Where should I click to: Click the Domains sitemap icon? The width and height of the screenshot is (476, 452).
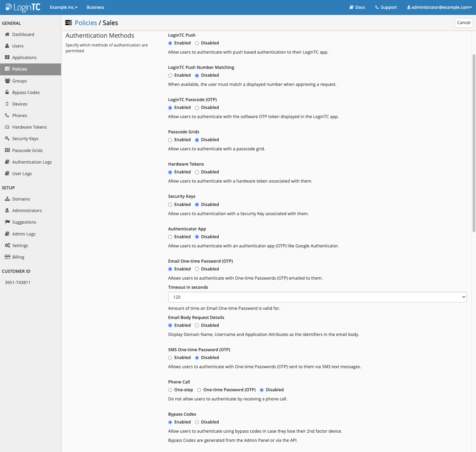coord(7,199)
